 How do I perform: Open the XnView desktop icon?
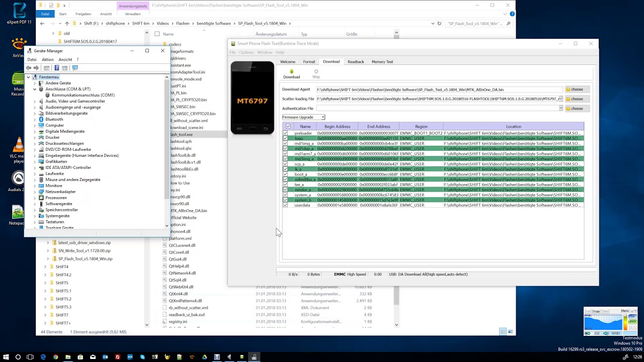click(x=19, y=47)
